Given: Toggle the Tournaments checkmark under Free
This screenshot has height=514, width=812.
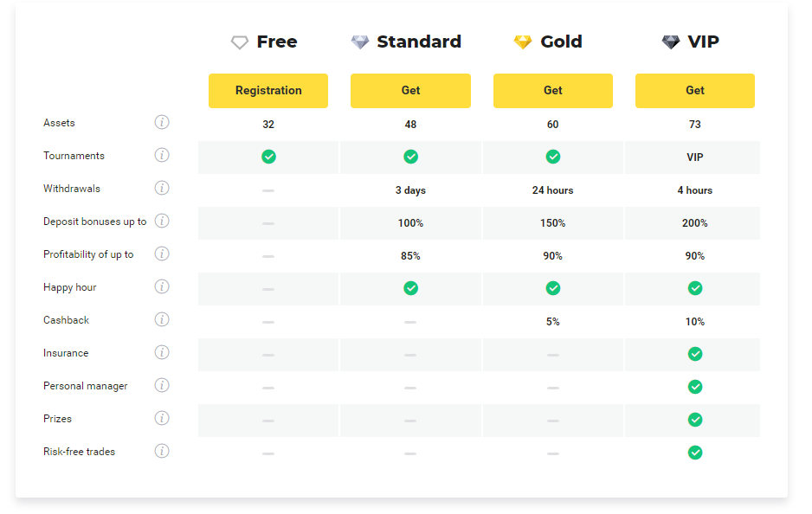Looking at the screenshot, I should 268,157.
